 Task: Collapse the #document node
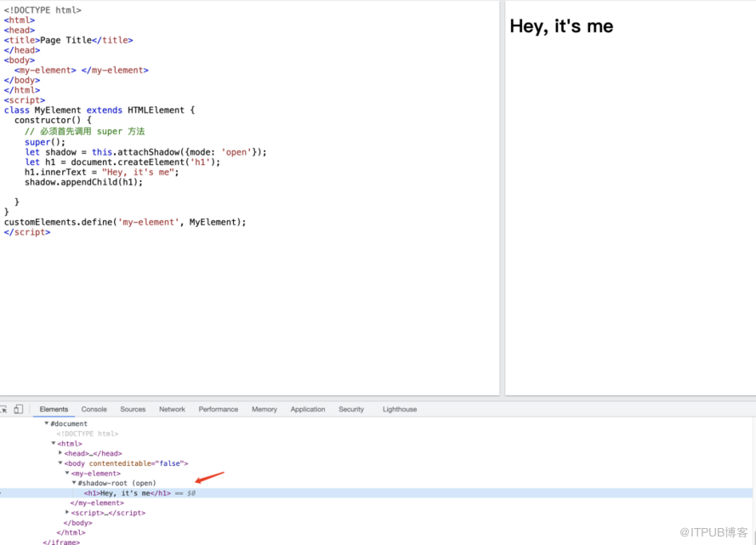point(47,423)
